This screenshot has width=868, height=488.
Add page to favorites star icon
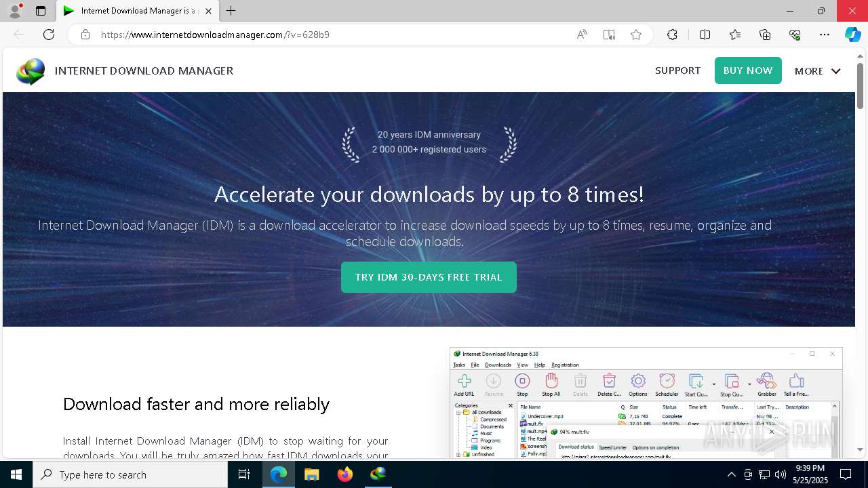click(636, 35)
